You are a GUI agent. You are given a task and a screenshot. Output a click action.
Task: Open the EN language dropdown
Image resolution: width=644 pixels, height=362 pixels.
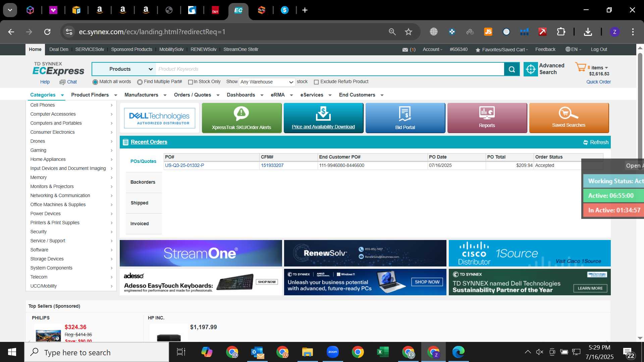(574, 50)
